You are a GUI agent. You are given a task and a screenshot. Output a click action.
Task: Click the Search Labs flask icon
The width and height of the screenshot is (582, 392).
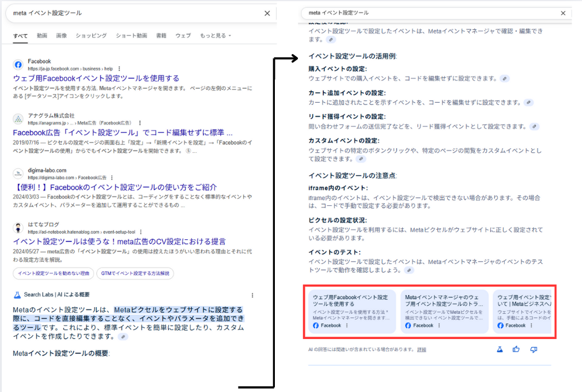[x=17, y=295]
